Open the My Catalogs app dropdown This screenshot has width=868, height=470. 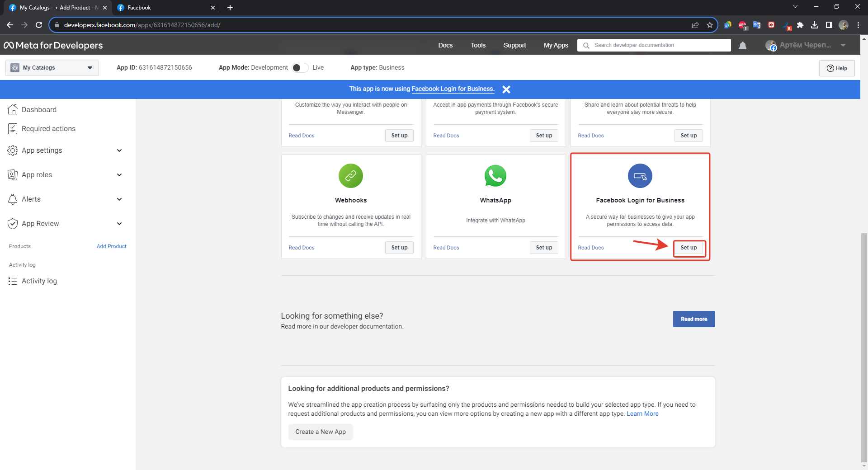pos(52,68)
